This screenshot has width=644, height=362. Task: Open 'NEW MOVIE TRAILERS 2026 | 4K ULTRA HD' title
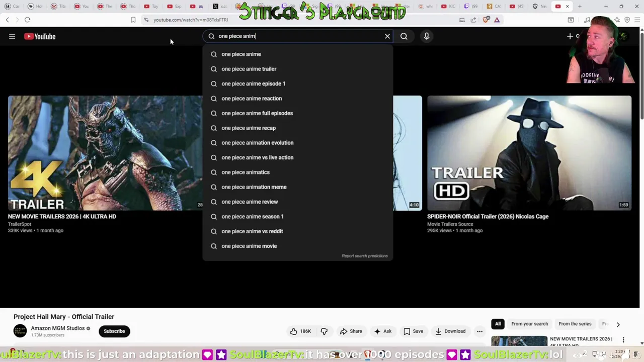pyautogui.click(x=62, y=217)
